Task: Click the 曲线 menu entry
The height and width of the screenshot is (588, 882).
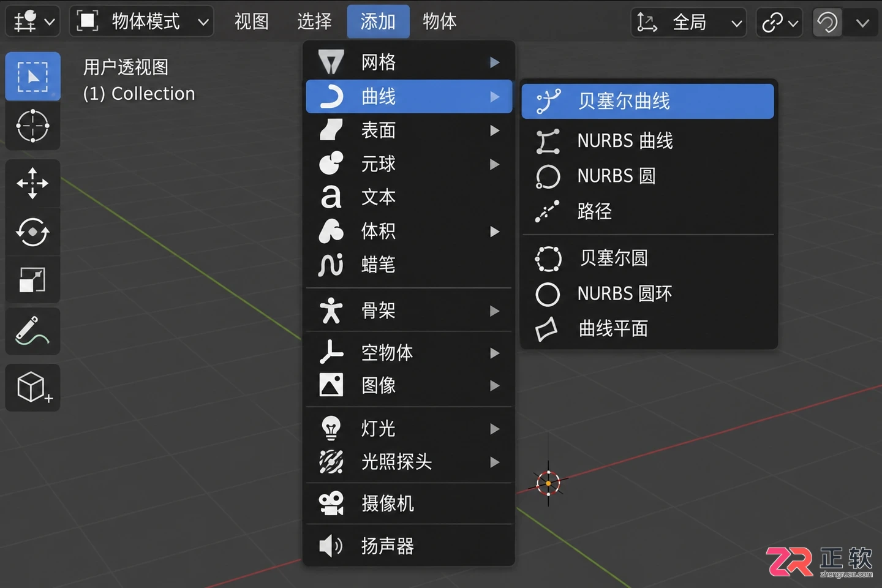Action: (x=409, y=96)
